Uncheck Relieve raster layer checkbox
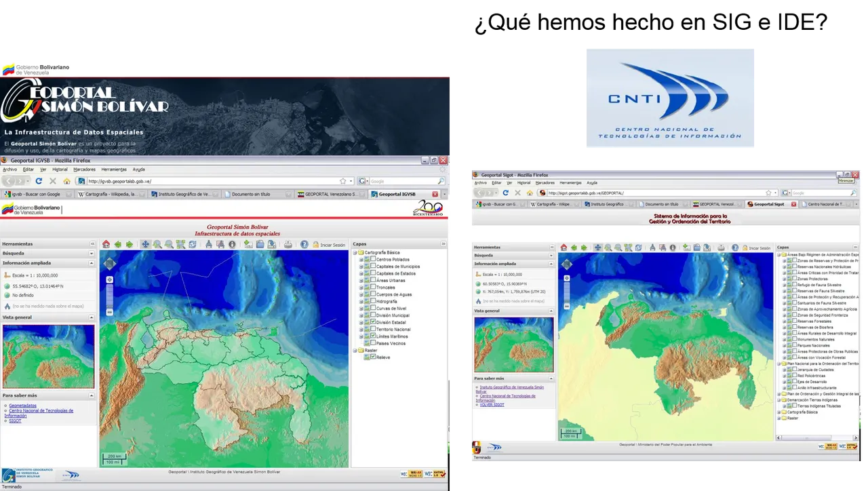 tap(373, 357)
